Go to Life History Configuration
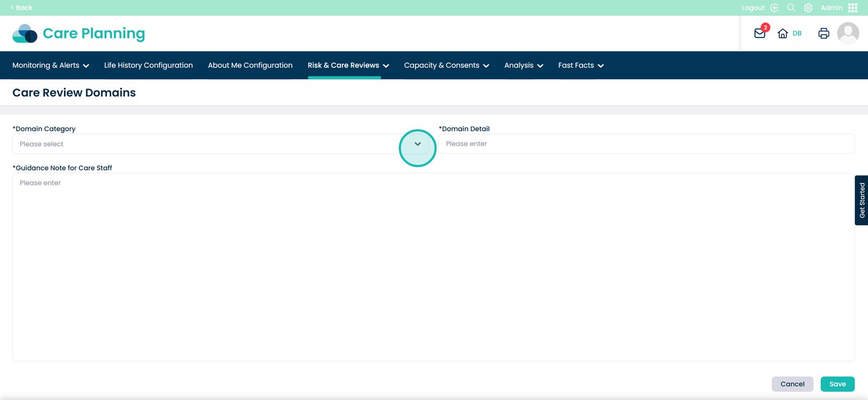868x400 pixels. tap(148, 65)
